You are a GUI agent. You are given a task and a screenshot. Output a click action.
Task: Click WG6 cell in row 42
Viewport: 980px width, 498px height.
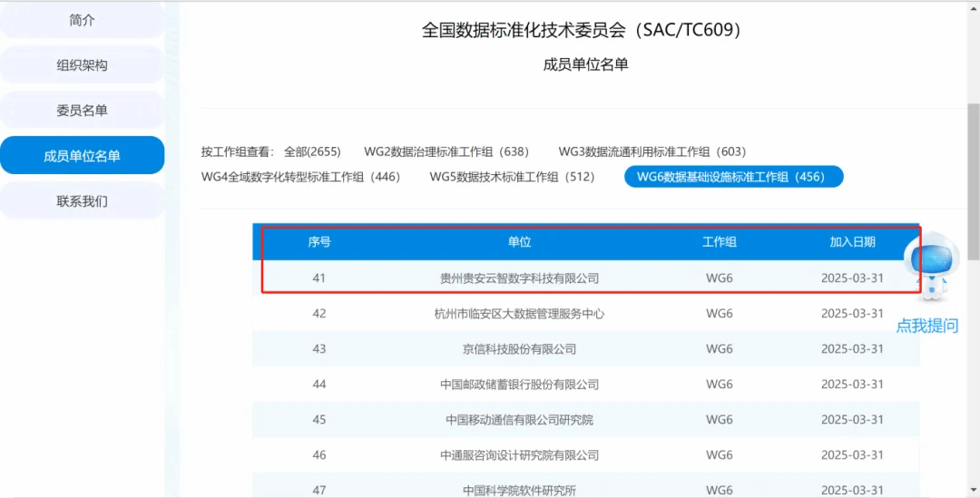720,314
